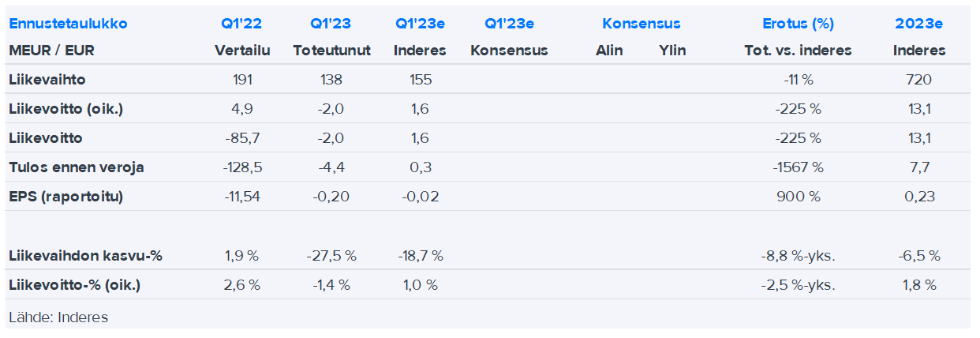Select the Liikevaihdon kasvu-% row label
This screenshot has width=980, height=338.
(86, 256)
